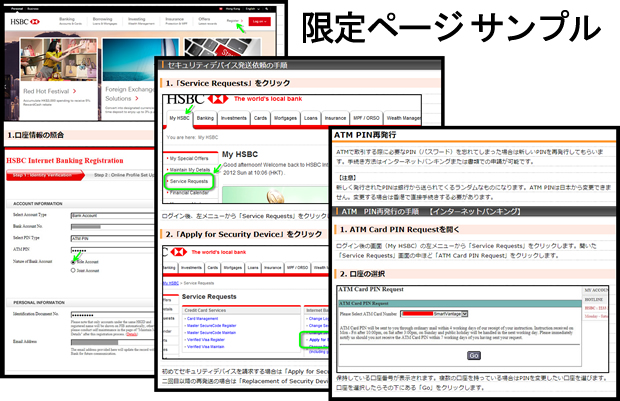Click the Master SecureCode Maintain link
The width and height of the screenshot is (620, 401).
211,333
